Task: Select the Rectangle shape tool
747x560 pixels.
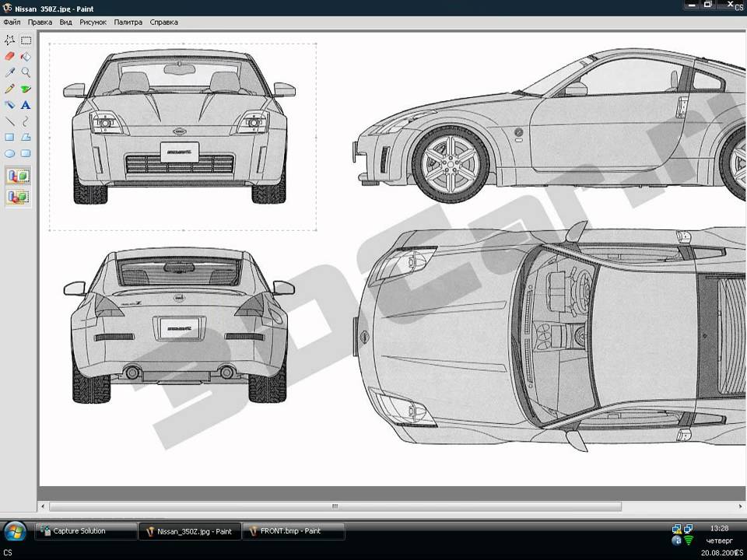Action: click(9, 137)
